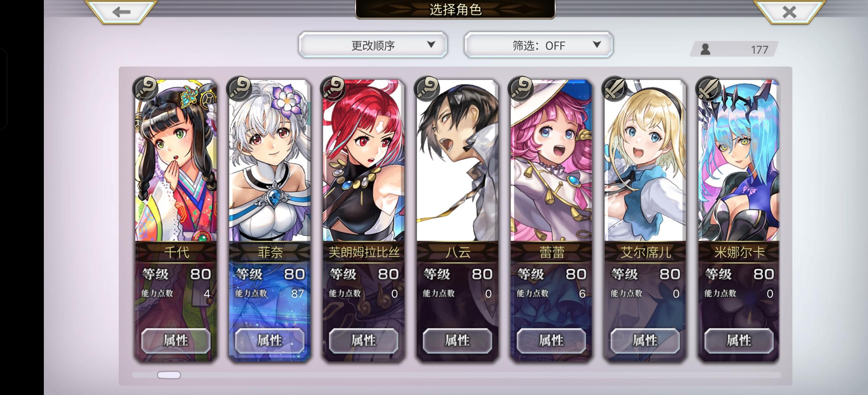Click the horizontal scrollbar handle below the cards
Viewport: 868px width, 395px height.
169,375
